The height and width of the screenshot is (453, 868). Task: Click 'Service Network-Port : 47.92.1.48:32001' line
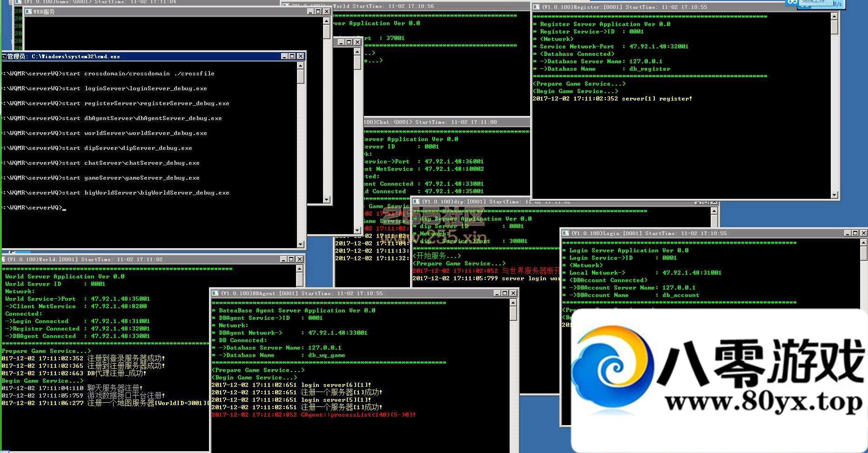pyautogui.click(x=611, y=47)
